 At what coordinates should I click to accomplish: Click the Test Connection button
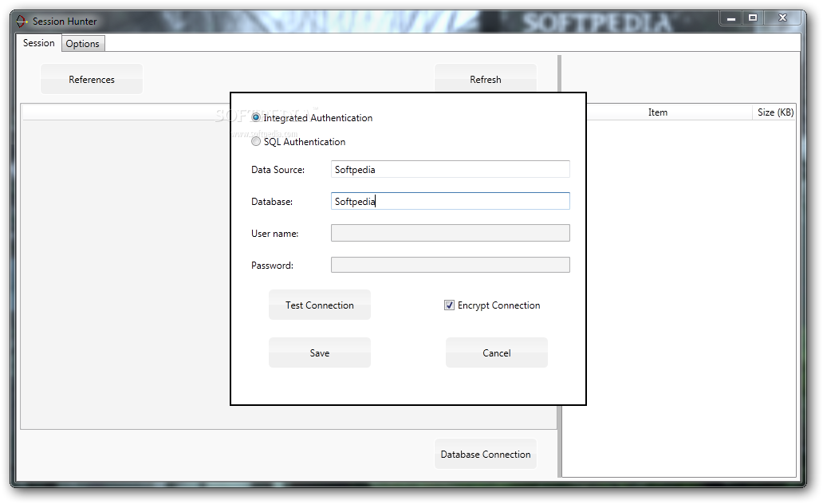320,305
